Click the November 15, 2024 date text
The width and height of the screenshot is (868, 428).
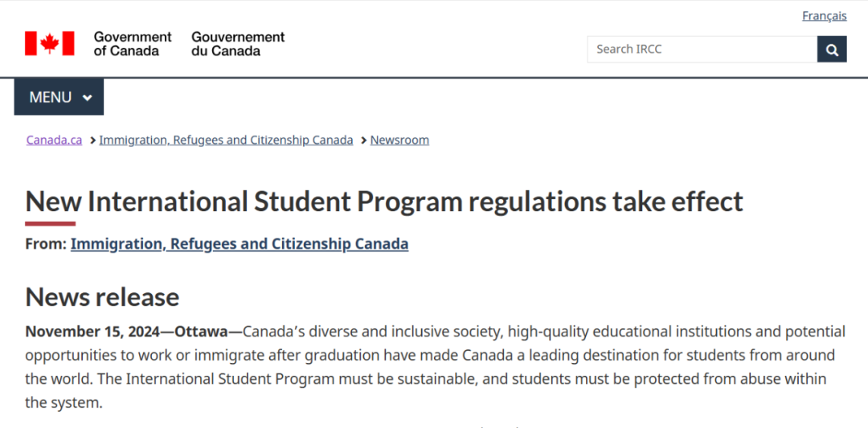pyautogui.click(x=92, y=332)
